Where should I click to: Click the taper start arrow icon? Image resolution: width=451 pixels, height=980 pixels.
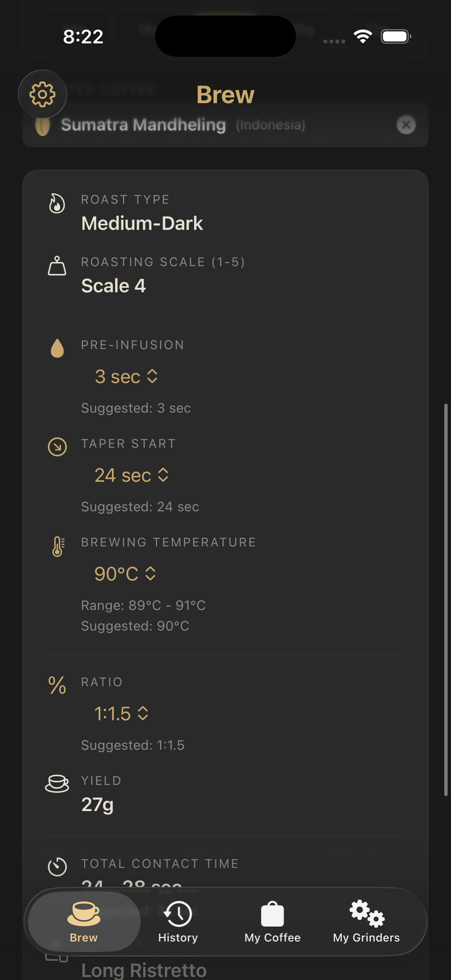57,447
